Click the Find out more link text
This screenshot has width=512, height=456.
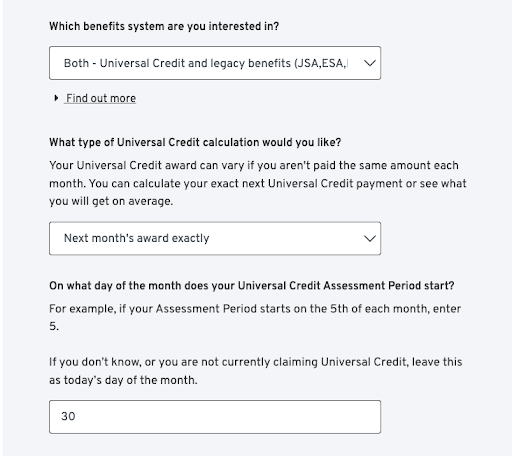pyautogui.click(x=101, y=98)
